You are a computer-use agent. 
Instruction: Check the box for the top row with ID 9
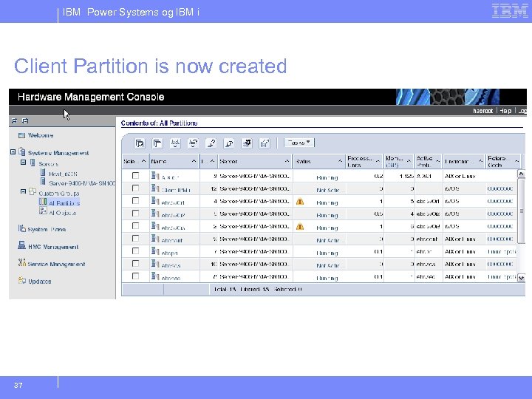pos(135,175)
